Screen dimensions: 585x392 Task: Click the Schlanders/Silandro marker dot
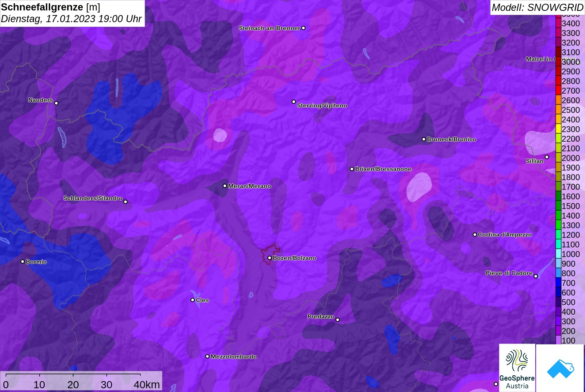point(125,202)
